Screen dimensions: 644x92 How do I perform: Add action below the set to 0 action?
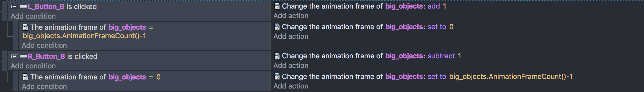point(291,36)
